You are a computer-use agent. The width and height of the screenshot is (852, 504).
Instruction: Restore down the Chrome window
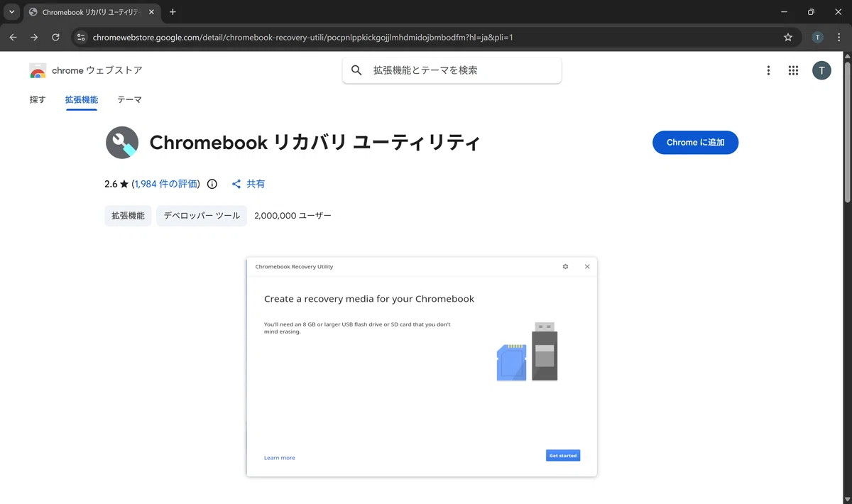pos(811,12)
